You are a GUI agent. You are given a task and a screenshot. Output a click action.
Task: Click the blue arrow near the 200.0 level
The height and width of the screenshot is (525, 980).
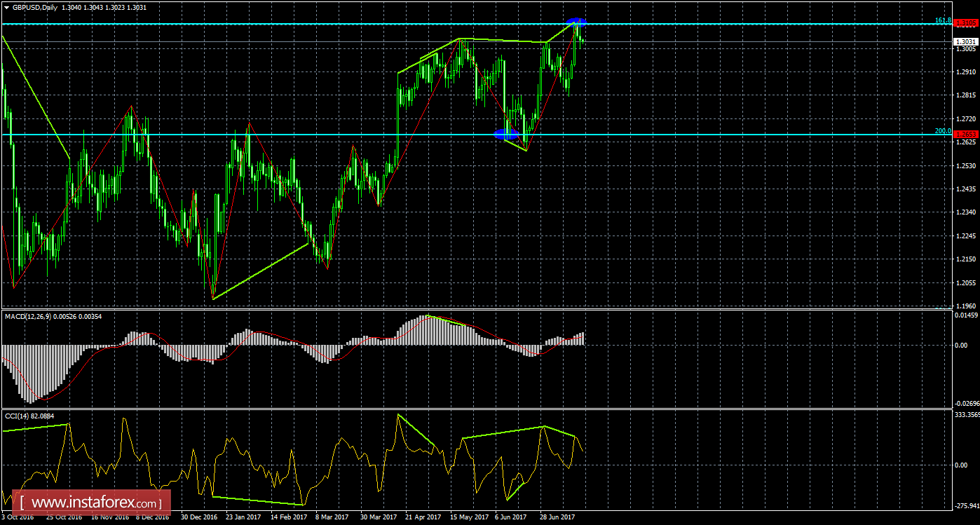coord(505,133)
